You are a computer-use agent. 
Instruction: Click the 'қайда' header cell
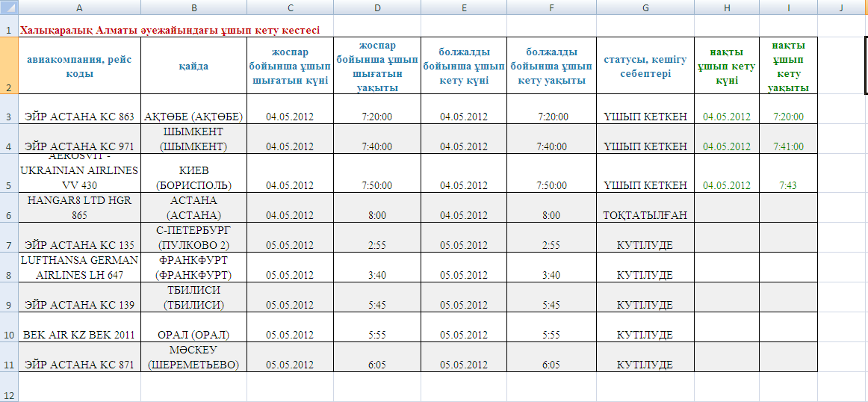coord(193,65)
